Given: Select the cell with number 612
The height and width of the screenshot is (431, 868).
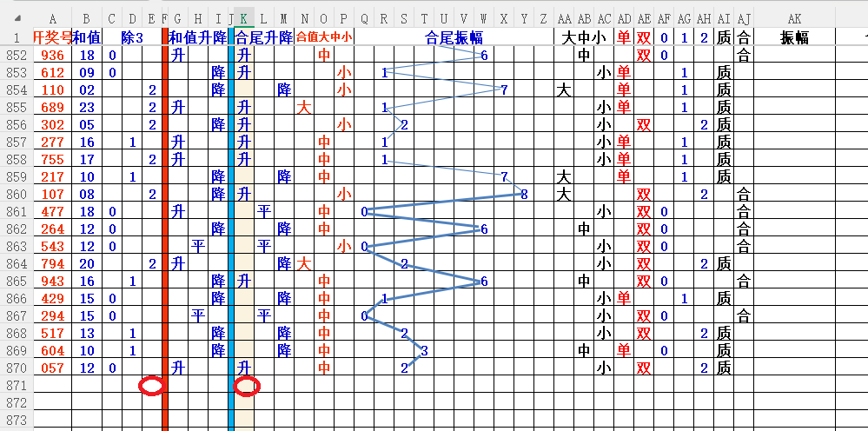Looking at the screenshot, I should pyautogui.click(x=53, y=72).
